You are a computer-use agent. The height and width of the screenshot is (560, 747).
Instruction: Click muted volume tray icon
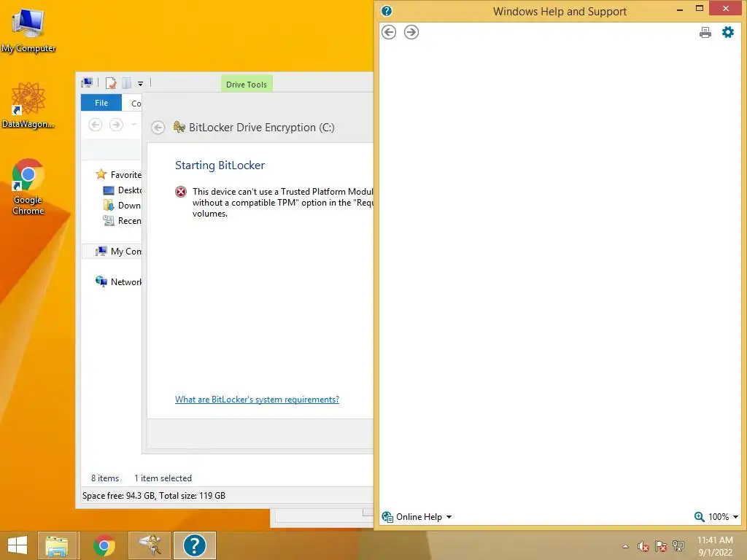point(643,546)
